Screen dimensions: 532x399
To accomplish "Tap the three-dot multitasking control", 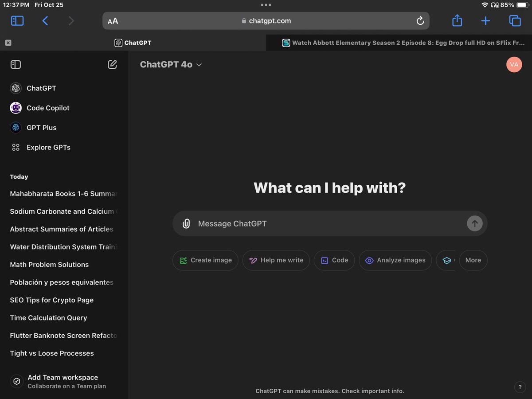I will (x=266, y=5).
